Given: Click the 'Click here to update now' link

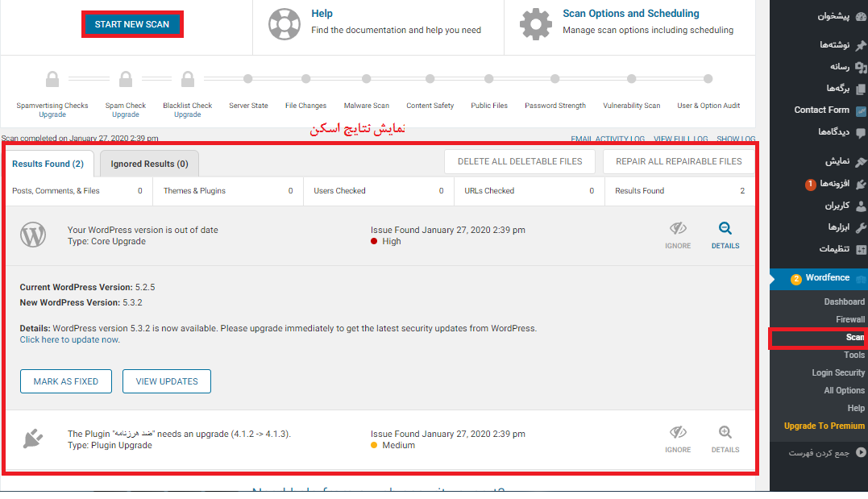Looking at the screenshot, I should point(70,339).
